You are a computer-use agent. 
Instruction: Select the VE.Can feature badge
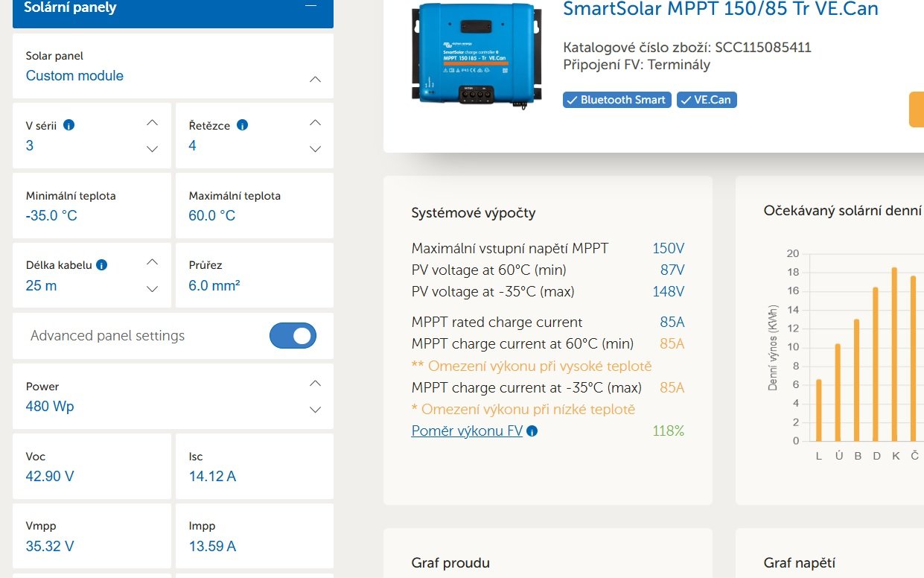click(x=707, y=100)
